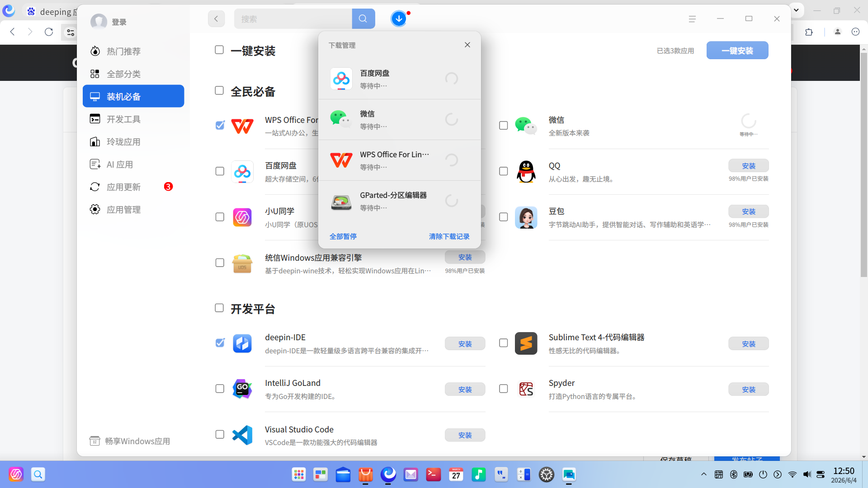This screenshot has width=868, height=488.
Task: Click the Visual Studio Code icon
Action: (242, 435)
